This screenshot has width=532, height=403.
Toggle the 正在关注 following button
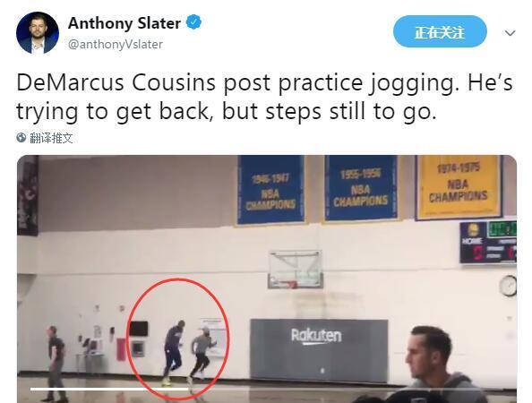pyautogui.click(x=440, y=32)
